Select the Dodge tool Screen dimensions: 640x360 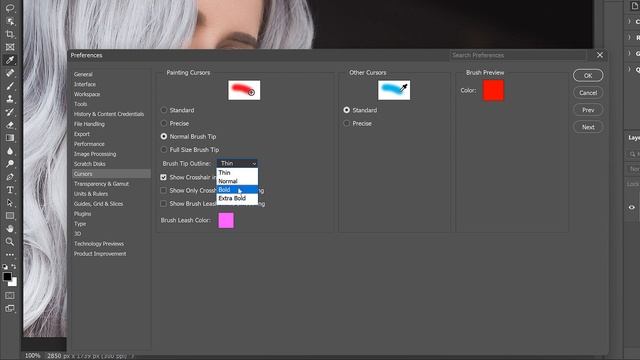(x=10, y=164)
